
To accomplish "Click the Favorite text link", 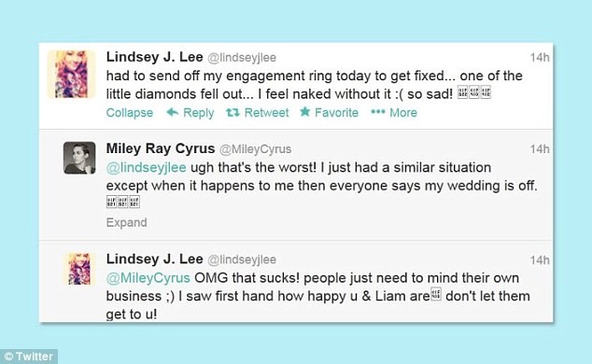I will tap(336, 112).
